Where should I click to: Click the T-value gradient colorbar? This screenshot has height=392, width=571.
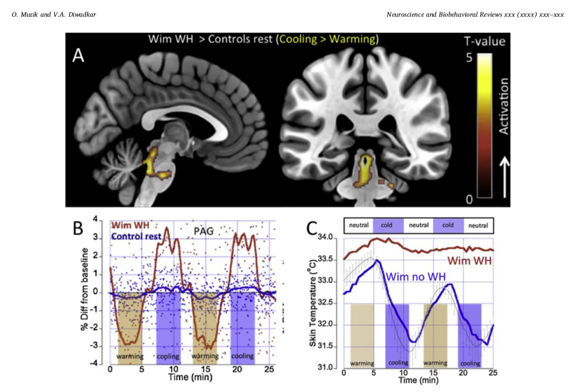click(x=485, y=126)
